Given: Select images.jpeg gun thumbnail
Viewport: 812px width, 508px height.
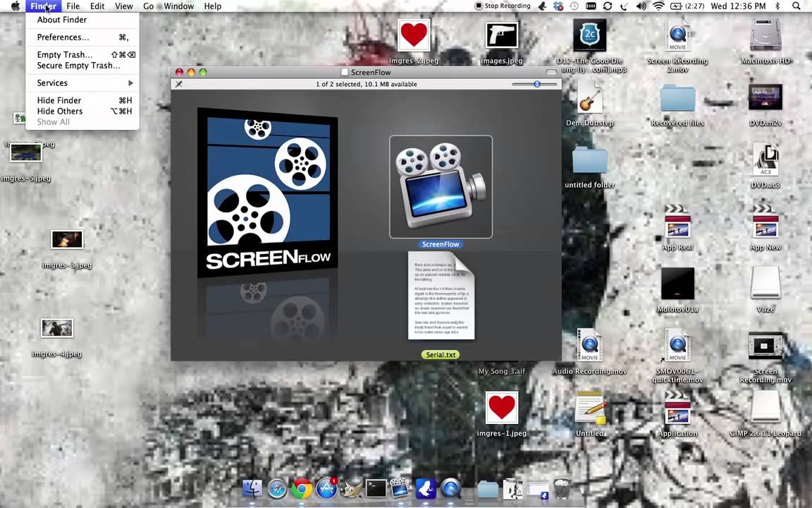Looking at the screenshot, I should (x=501, y=35).
